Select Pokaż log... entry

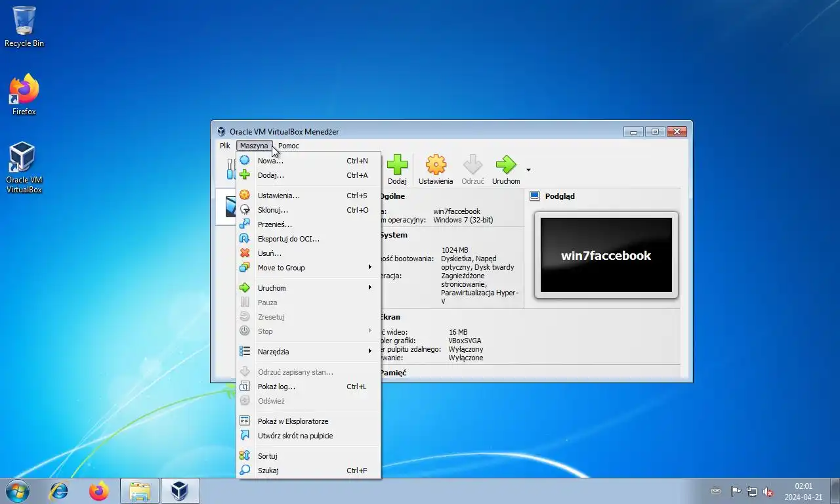[x=308, y=387]
